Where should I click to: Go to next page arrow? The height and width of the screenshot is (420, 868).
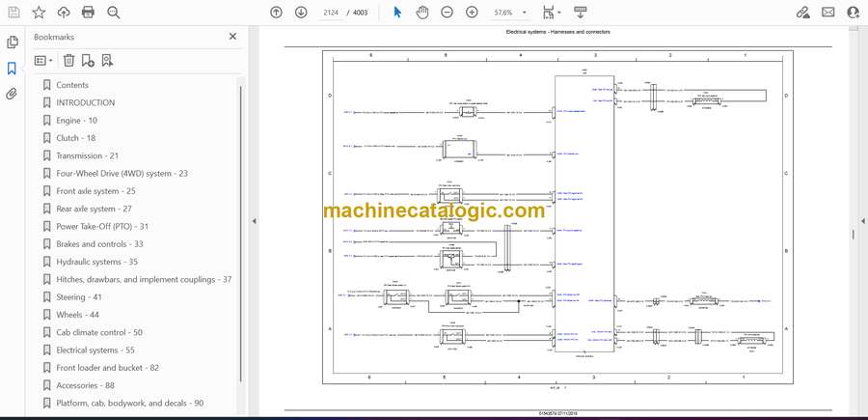pyautogui.click(x=301, y=13)
